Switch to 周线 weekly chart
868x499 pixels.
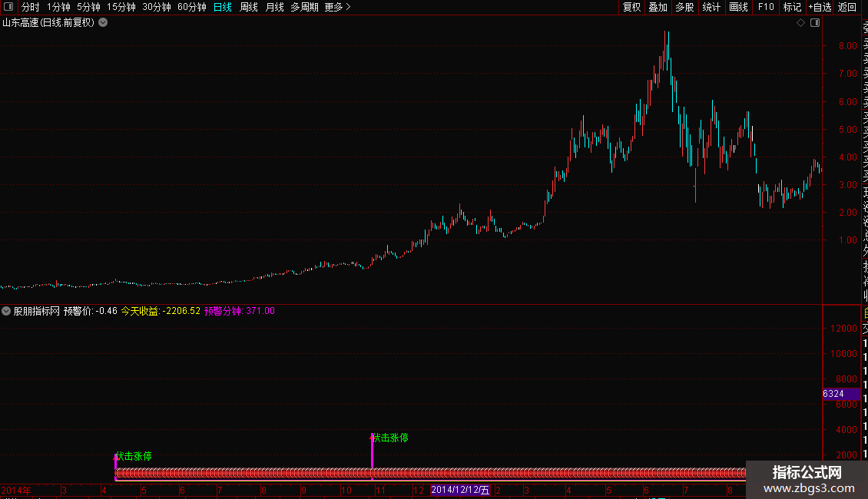tap(249, 7)
